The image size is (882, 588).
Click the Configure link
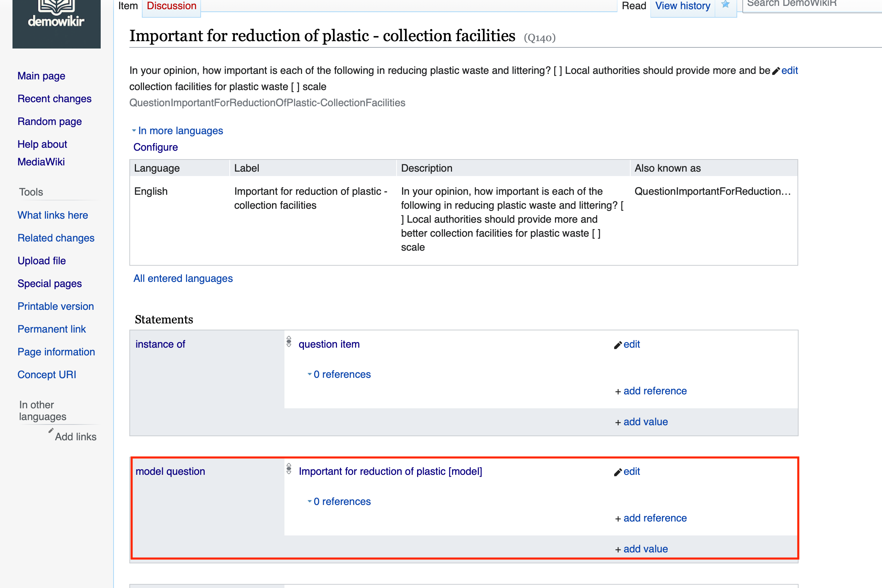point(155,147)
